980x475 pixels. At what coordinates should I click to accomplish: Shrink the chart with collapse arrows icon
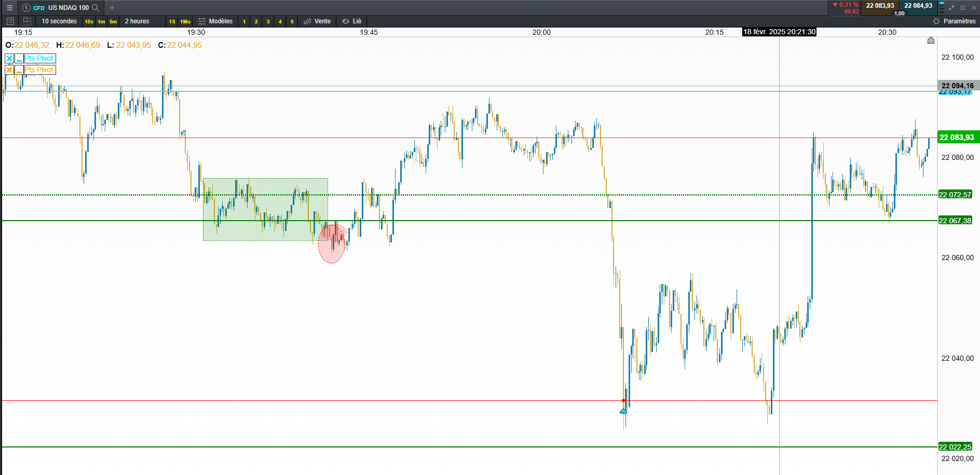point(952,8)
